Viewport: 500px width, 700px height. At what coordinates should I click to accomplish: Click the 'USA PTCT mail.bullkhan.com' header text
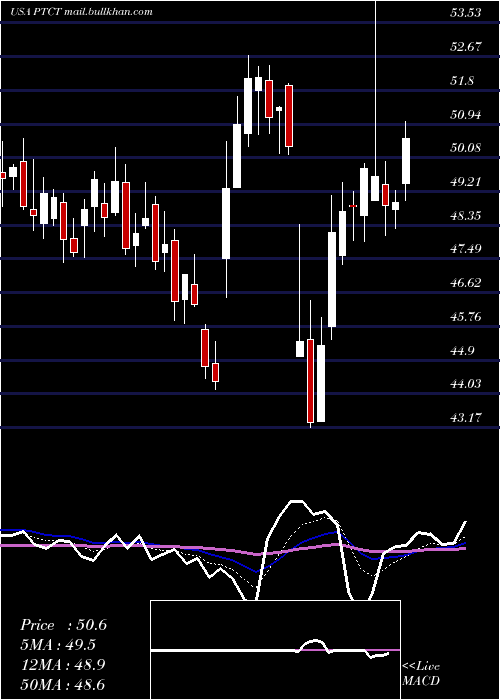(82, 12)
